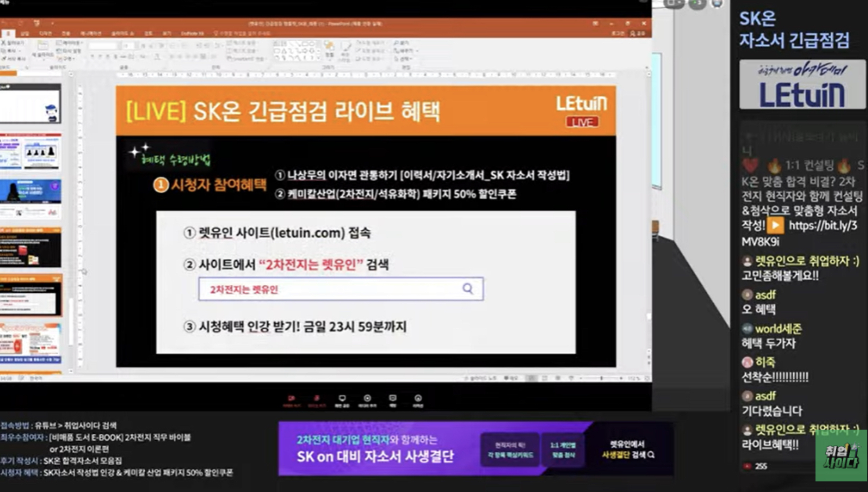Click the 현직자의 픽 box in the banner
This screenshot has height=492, width=868.
[510, 450]
